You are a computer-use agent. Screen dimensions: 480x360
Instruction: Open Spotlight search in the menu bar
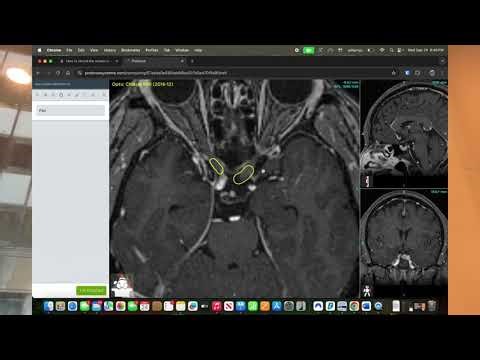391,50
